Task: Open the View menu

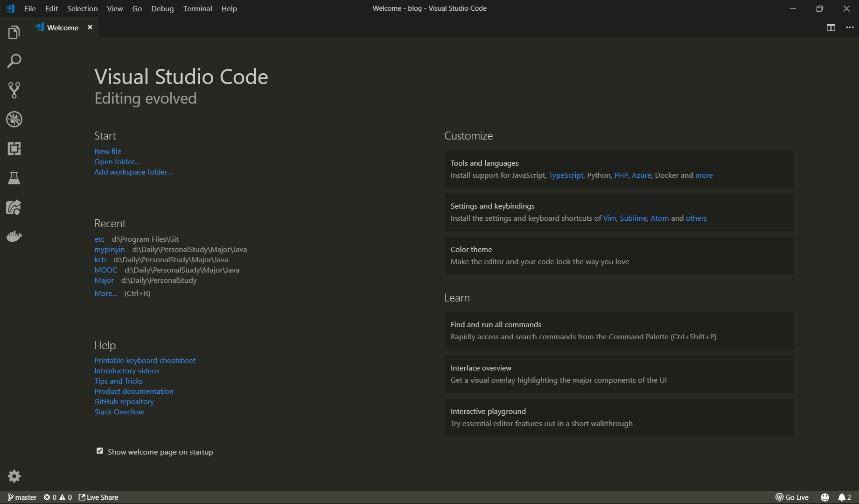Action: click(115, 8)
